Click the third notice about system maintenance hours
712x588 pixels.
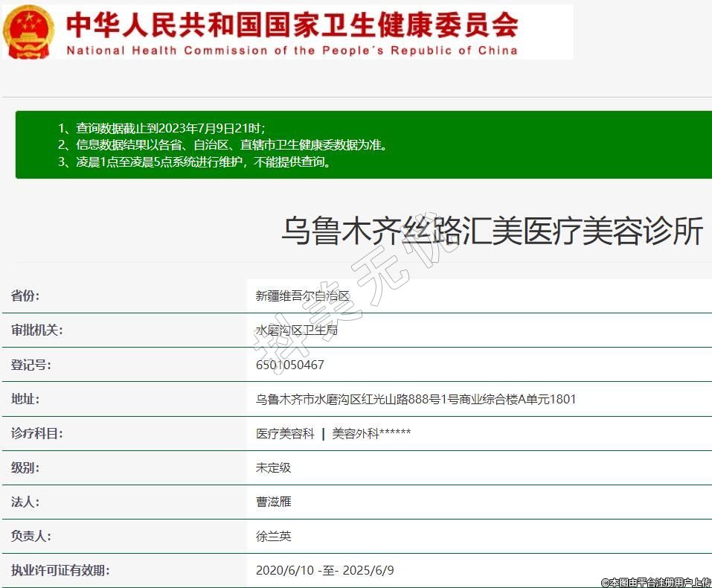coord(194,162)
